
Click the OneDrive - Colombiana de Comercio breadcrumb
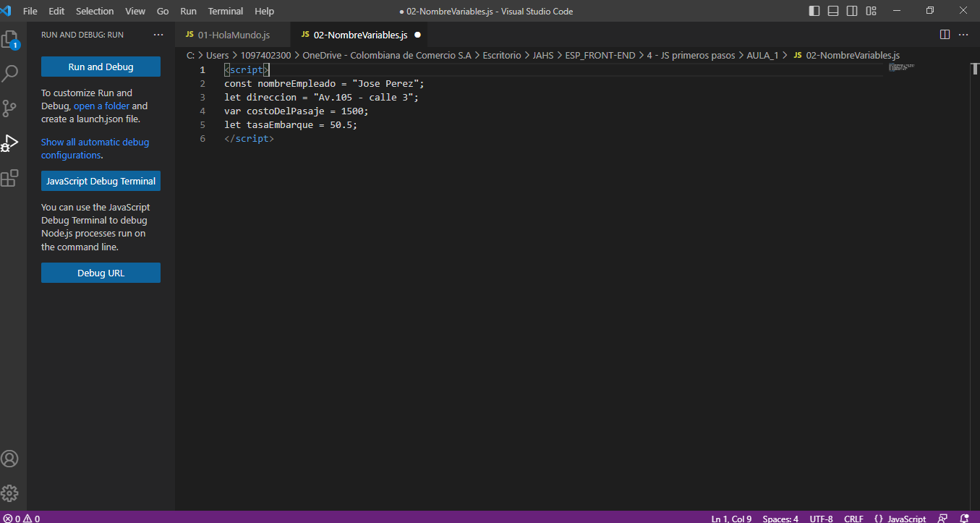[x=386, y=55]
